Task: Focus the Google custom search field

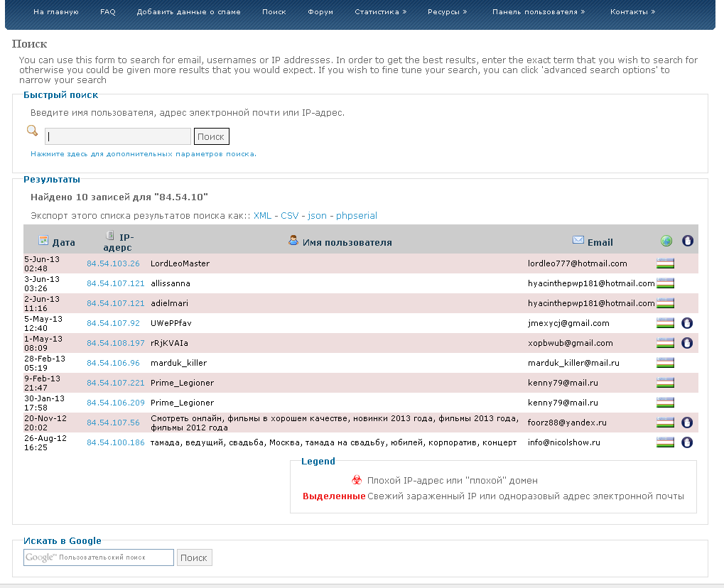Action: coord(99,557)
